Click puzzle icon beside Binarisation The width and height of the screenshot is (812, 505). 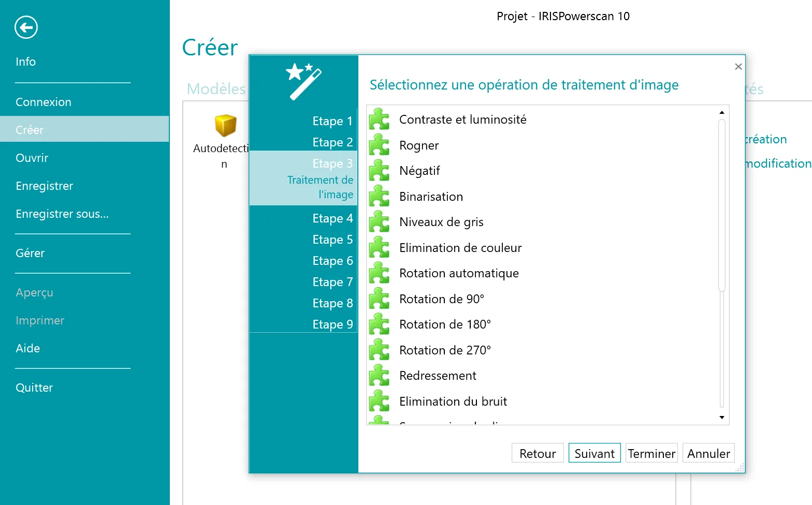[379, 197]
